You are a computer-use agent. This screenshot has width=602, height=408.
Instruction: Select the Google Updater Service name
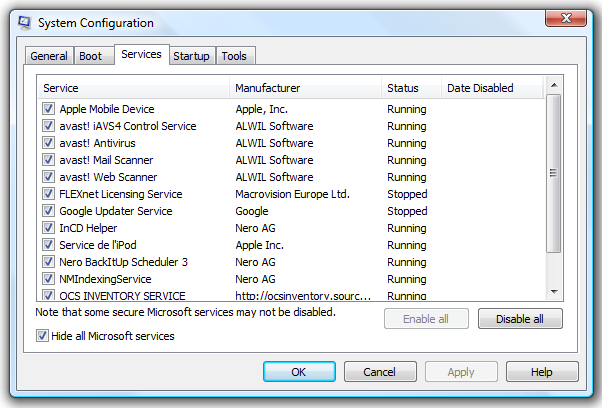coord(116,211)
